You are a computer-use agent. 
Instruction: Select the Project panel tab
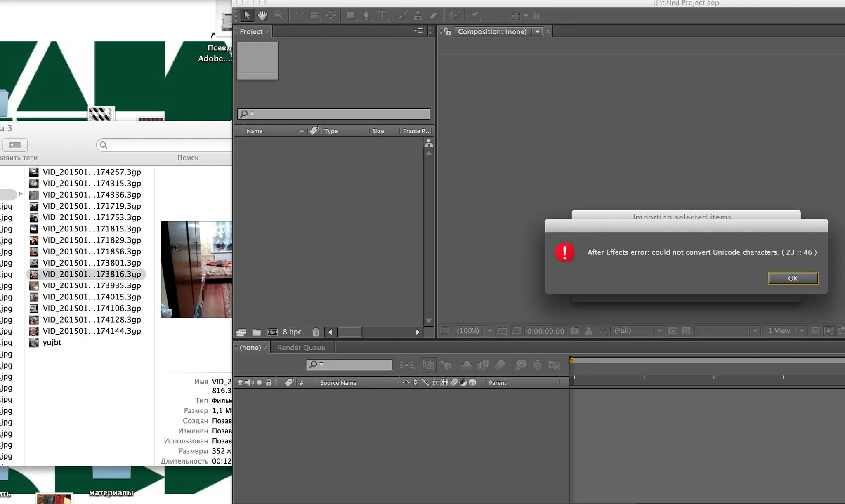251,32
